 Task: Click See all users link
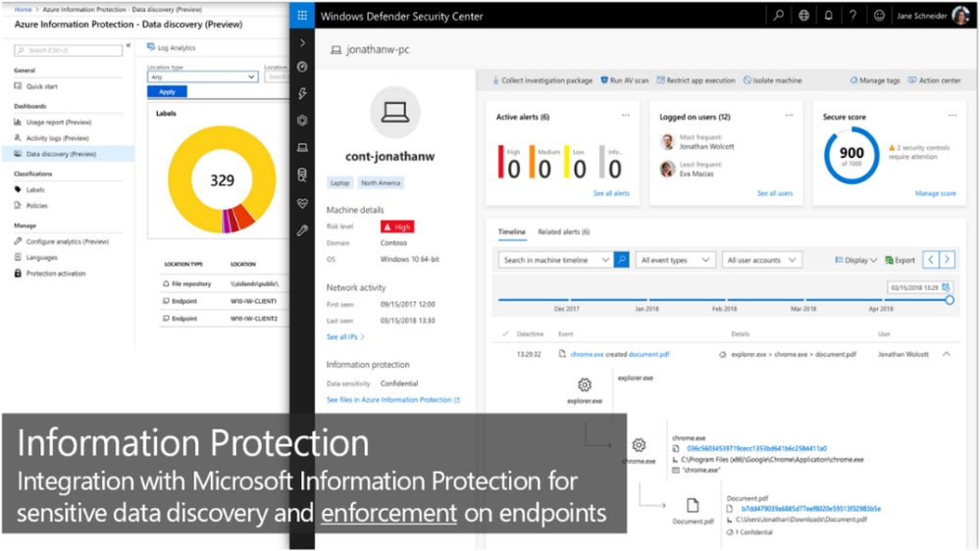(x=775, y=194)
